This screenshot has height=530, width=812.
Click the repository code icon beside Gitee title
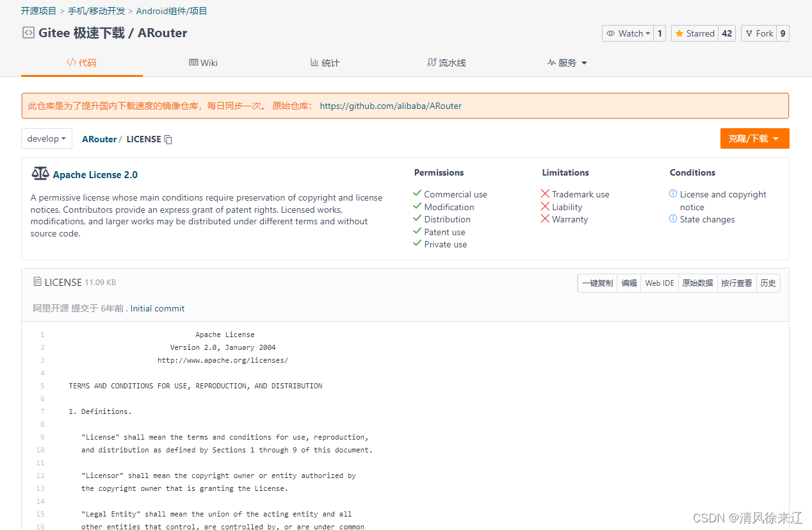(28, 33)
